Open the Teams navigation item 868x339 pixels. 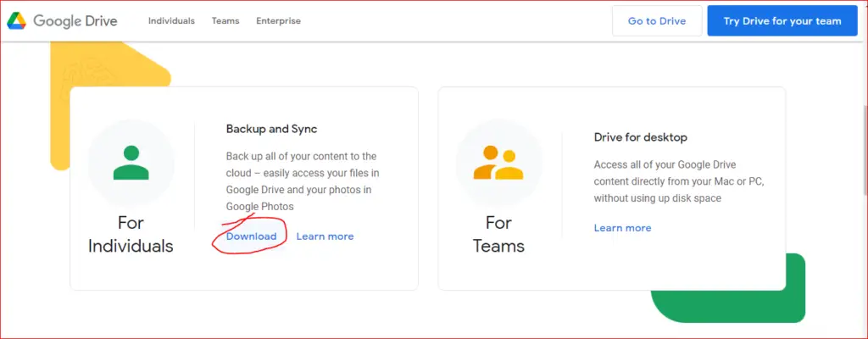[225, 21]
